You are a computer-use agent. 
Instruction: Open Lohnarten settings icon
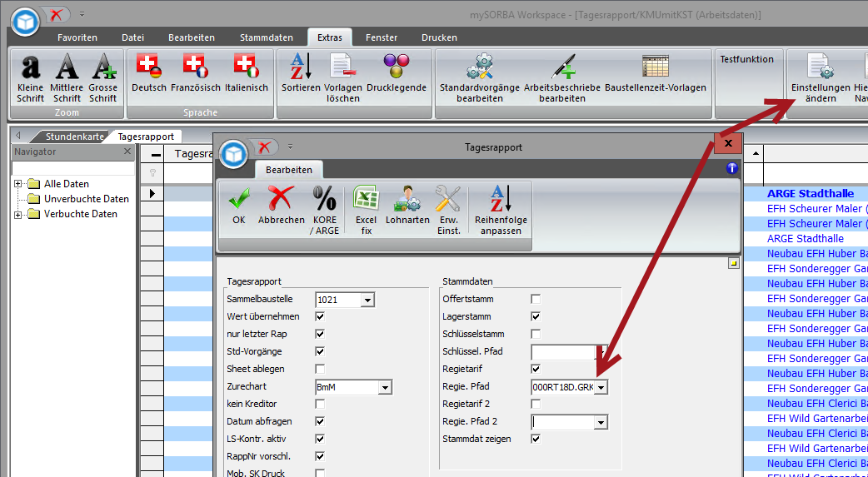(407, 200)
